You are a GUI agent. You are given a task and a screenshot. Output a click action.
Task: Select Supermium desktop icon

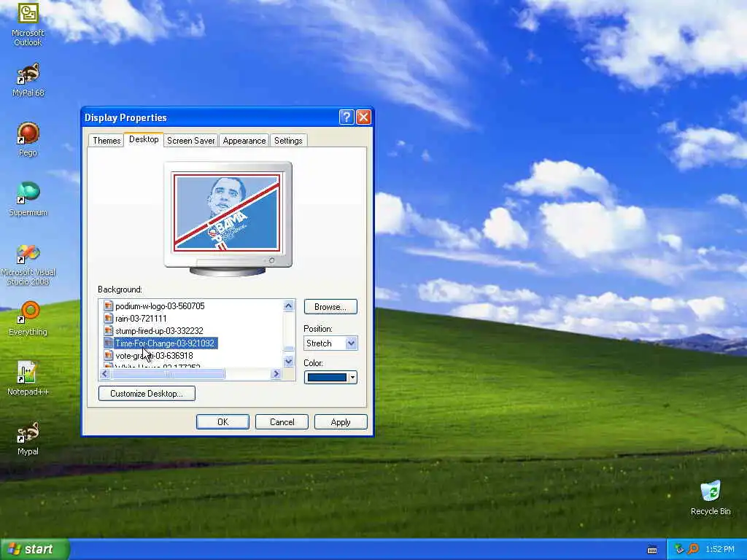(x=28, y=199)
